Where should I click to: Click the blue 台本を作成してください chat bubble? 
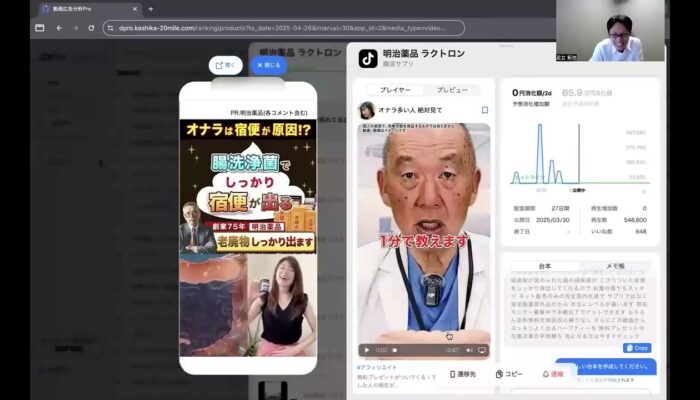(606, 367)
